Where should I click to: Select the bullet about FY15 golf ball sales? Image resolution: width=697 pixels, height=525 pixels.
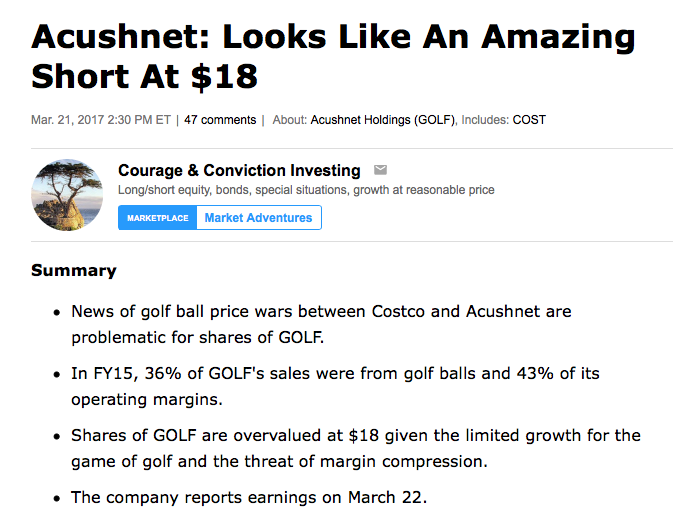(x=335, y=386)
